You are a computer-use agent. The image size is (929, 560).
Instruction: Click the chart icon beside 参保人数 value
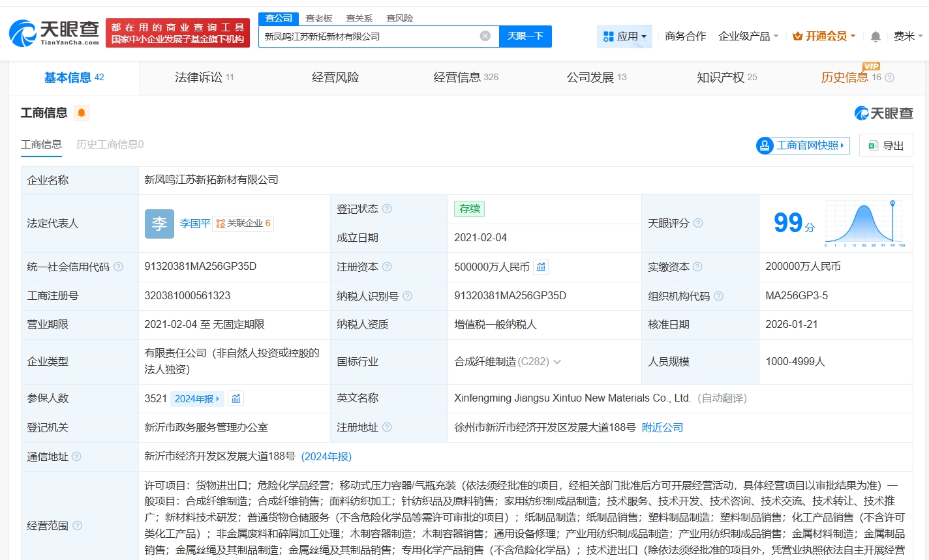236,398
